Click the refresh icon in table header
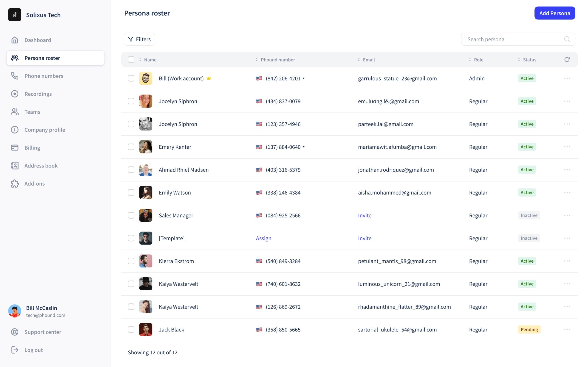Image resolution: width=588 pixels, height=367 pixels. click(x=567, y=59)
